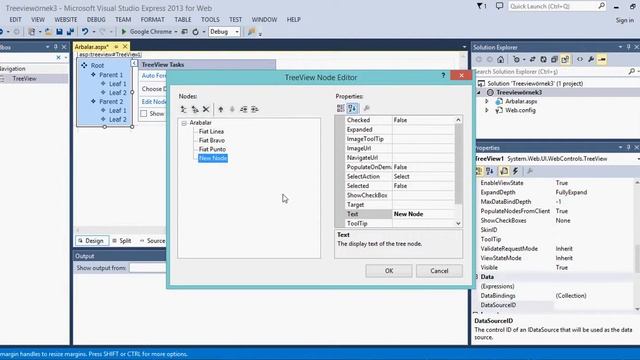Screen dimensions: 640x360
Task: Select TreeView in the Toolbox Navigation group
Action: [24, 78]
